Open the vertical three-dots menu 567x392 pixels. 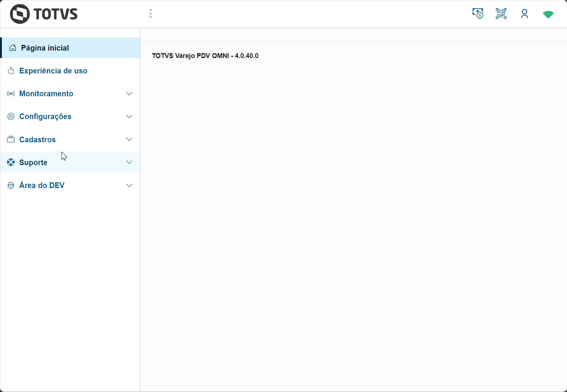150,14
